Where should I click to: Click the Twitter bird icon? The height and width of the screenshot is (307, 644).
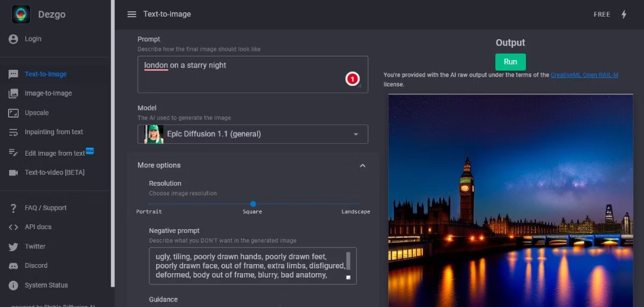[x=13, y=246]
